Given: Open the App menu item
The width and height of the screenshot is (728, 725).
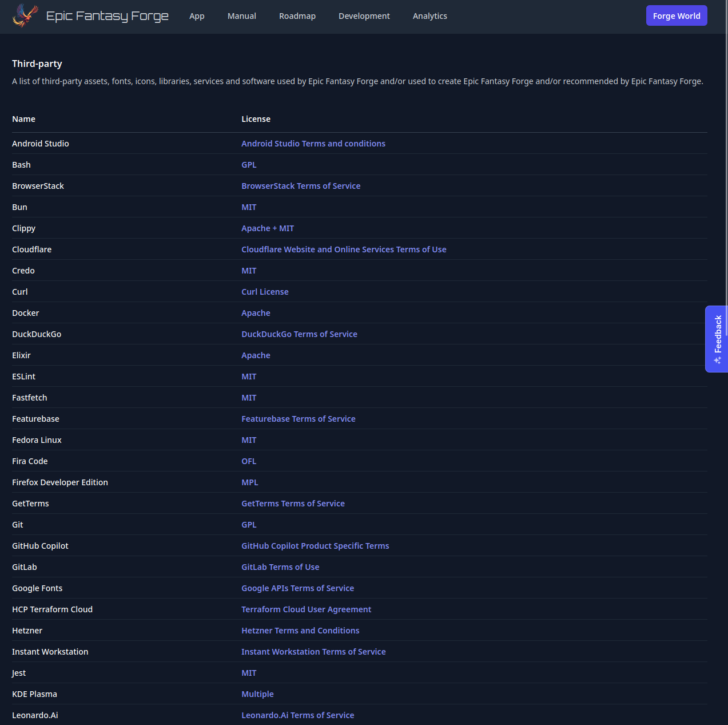Looking at the screenshot, I should [197, 16].
